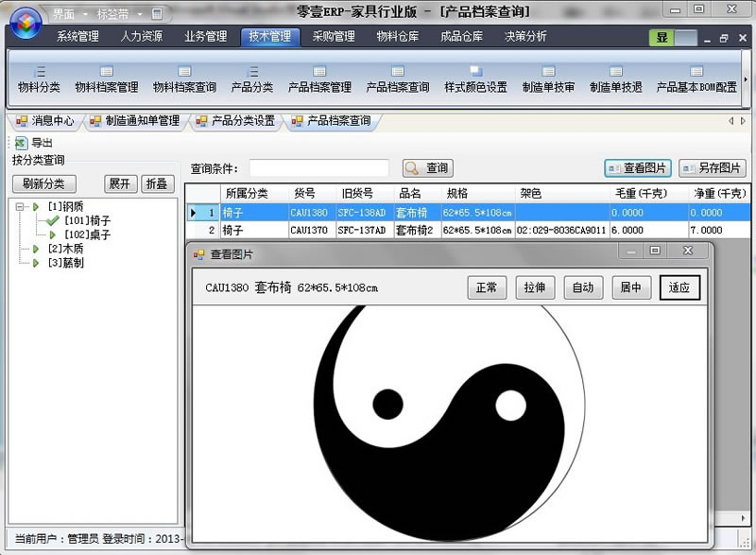
Task: Select the 技术管理 menu tab
Action: pyautogui.click(x=270, y=37)
